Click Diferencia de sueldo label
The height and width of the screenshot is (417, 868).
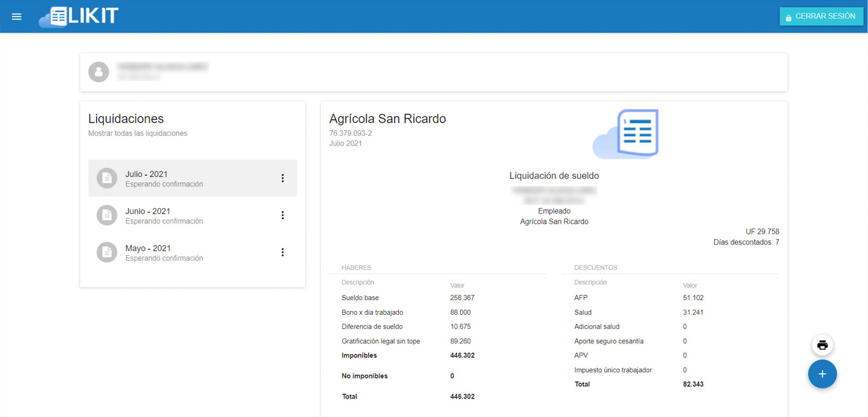click(x=372, y=326)
